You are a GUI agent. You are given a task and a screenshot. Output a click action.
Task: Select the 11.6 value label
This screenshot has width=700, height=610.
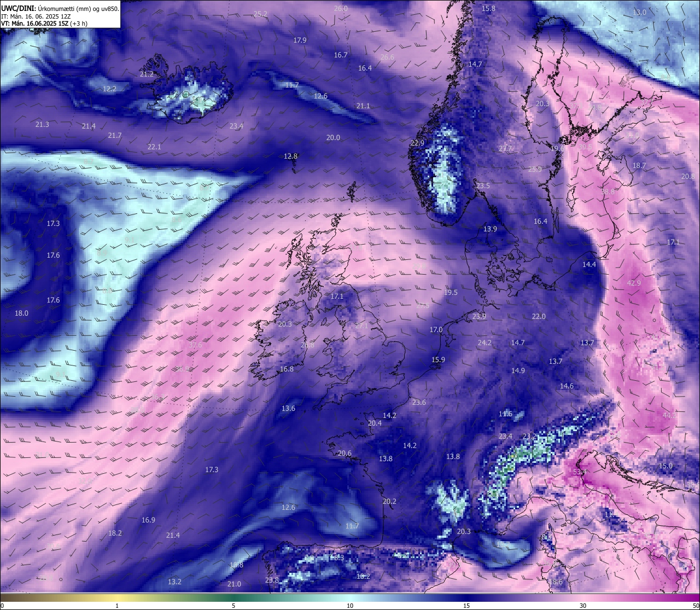pos(505,414)
